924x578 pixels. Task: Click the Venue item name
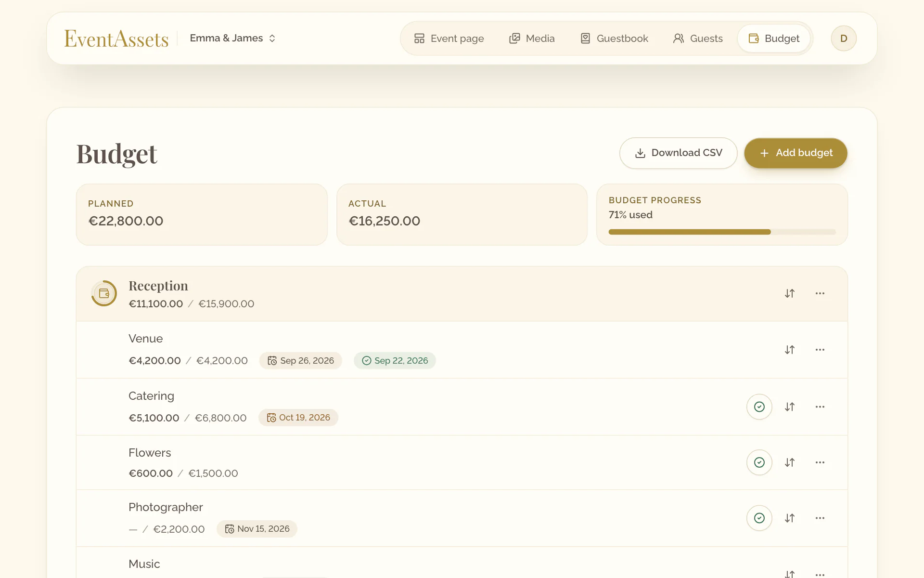pos(146,339)
